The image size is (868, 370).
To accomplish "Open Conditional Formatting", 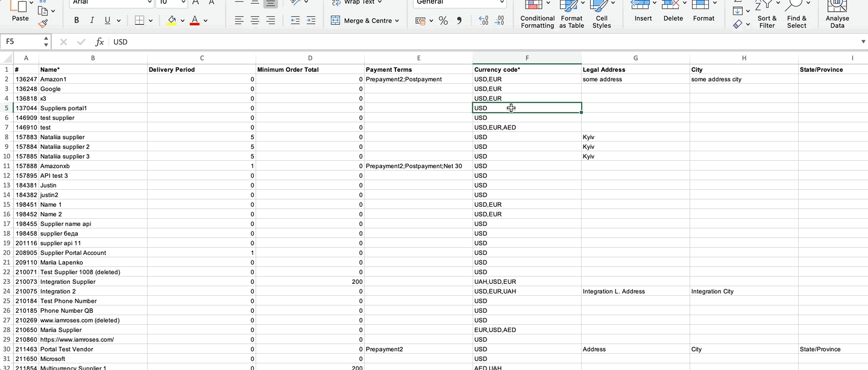I will 537,14.
